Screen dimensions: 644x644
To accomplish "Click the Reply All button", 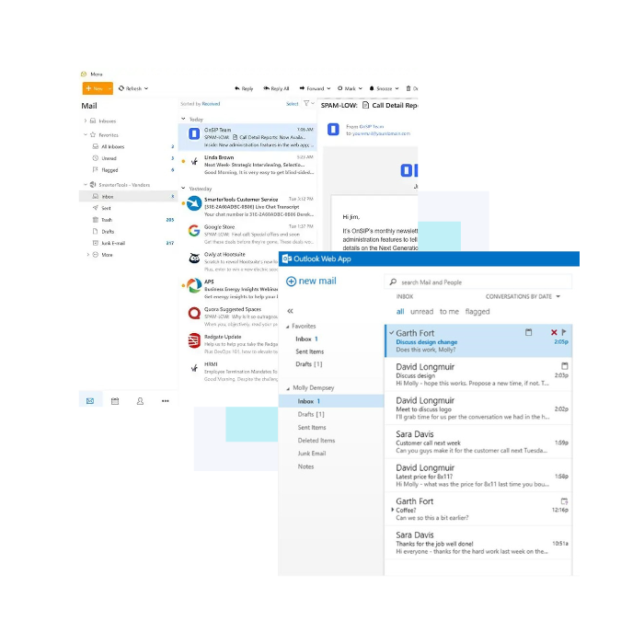I will [276, 88].
